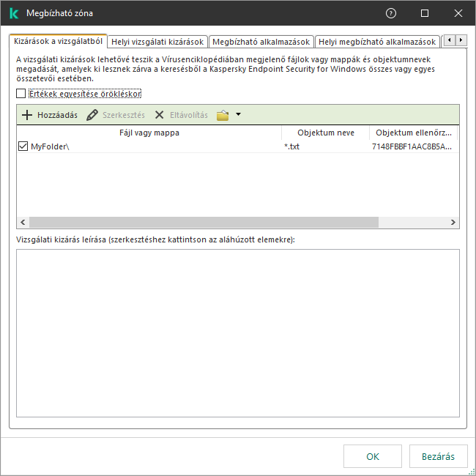Viewport: 476px width, 476px height.
Task: Select Helyi megbízható alkalmazások tab
Action: (377, 42)
